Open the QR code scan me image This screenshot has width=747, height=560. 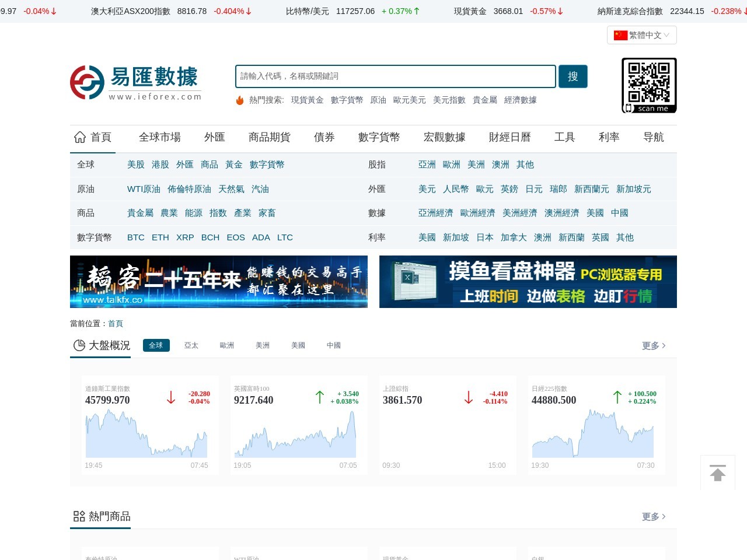(x=649, y=85)
